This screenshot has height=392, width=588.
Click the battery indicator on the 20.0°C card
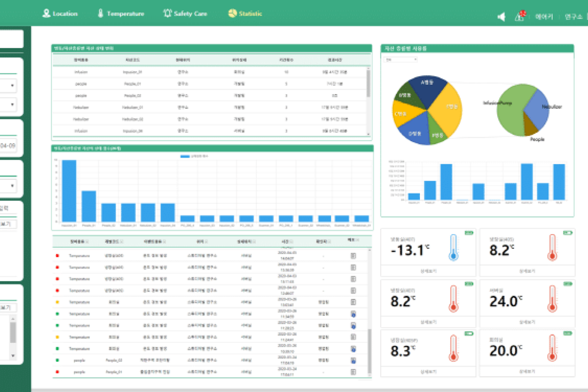(568, 334)
